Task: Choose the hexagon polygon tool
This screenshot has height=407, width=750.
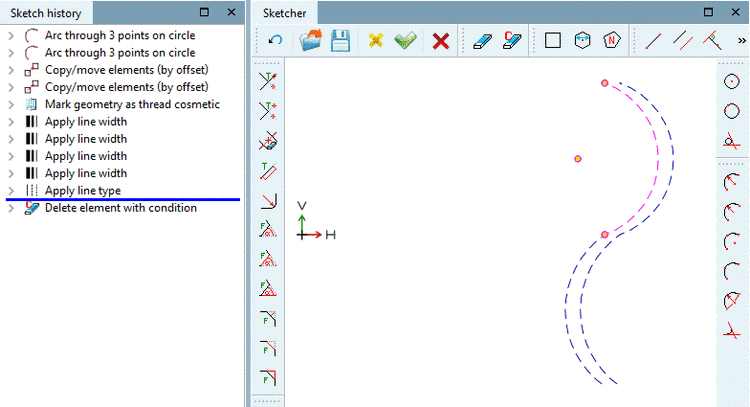Action: pyautogui.click(x=582, y=40)
